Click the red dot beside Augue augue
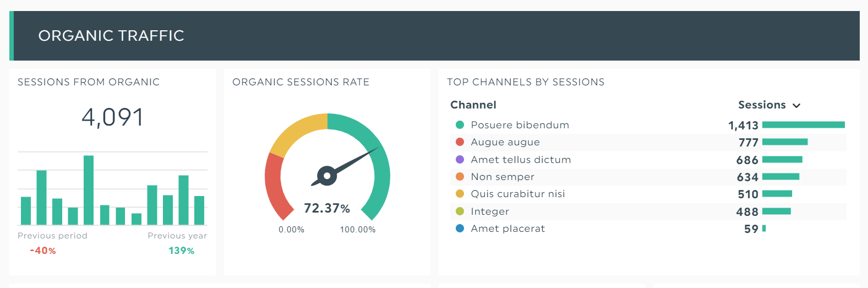 pos(460,142)
